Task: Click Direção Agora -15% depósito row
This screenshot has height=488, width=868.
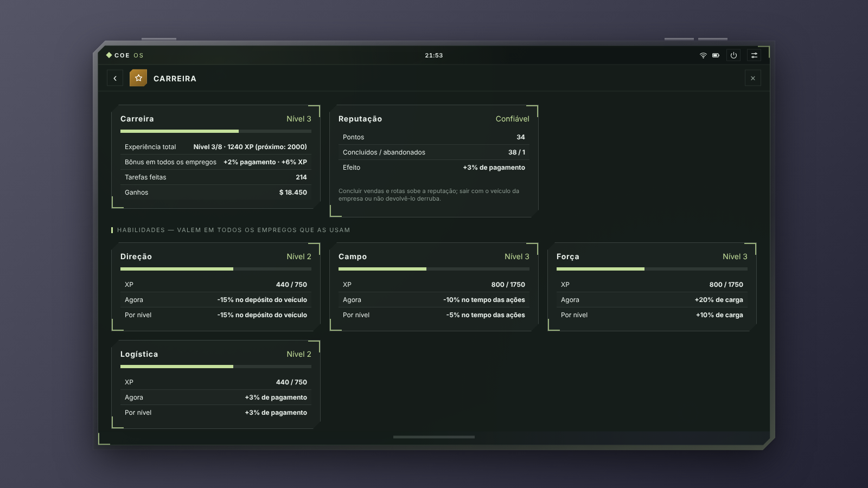Action: [x=216, y=300]
